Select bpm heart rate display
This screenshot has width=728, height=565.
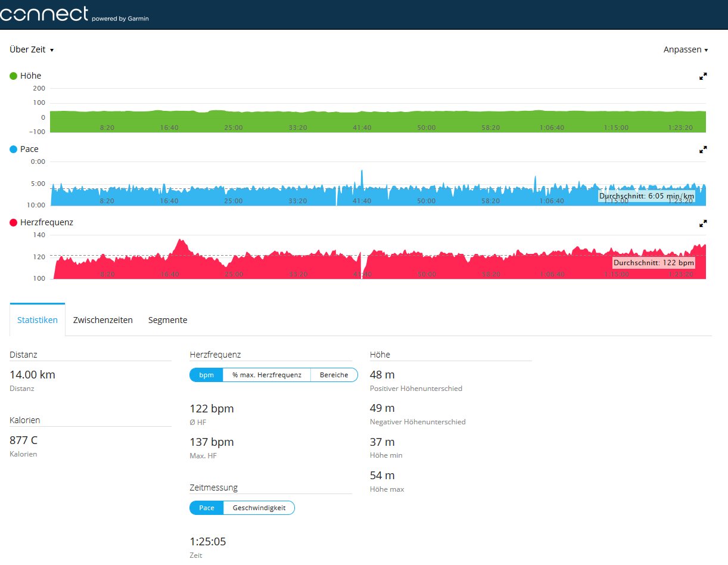coord(206,375)
